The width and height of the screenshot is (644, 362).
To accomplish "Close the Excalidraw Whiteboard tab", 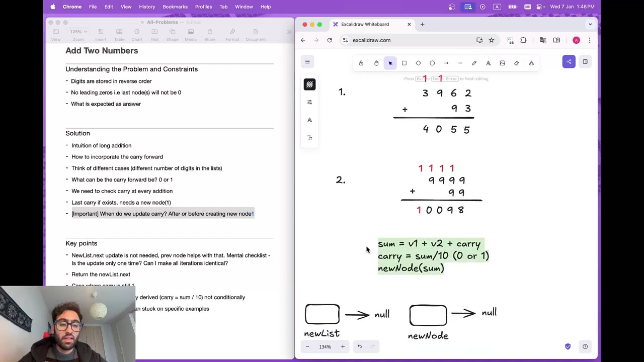I will [409, 24].
